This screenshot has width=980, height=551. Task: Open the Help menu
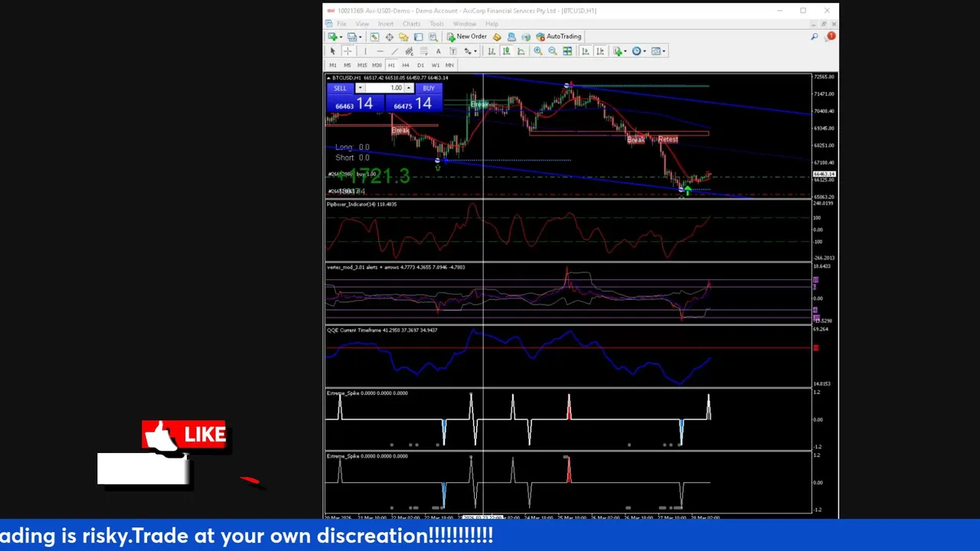pyautogui.click(x=492, y=24)
